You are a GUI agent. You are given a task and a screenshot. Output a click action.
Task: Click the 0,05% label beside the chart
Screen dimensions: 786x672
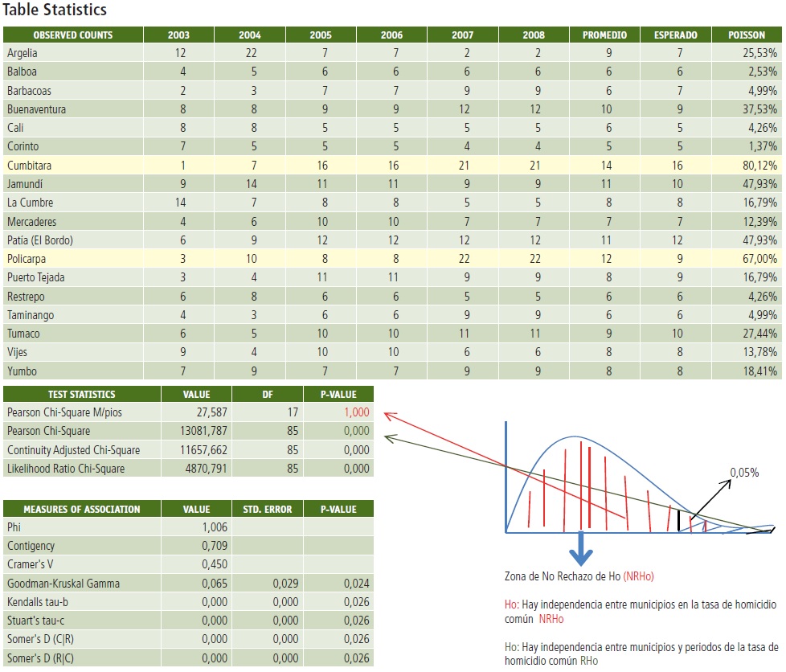pos(744,473)
